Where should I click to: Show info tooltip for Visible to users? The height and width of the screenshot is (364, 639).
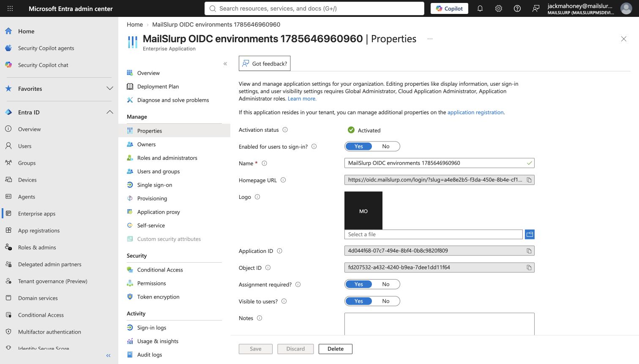click(284, 302)
